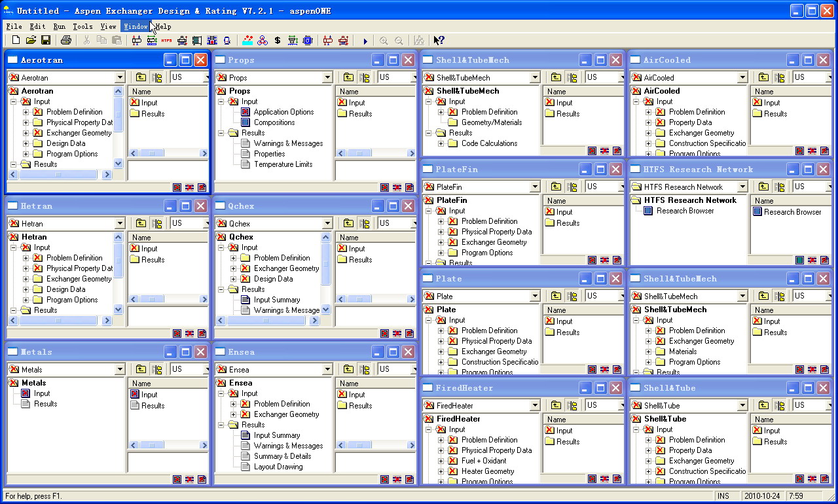Viewport: 838px width, 504px height.
Task: Open the Help menu
Action: (x=163, y=27)
